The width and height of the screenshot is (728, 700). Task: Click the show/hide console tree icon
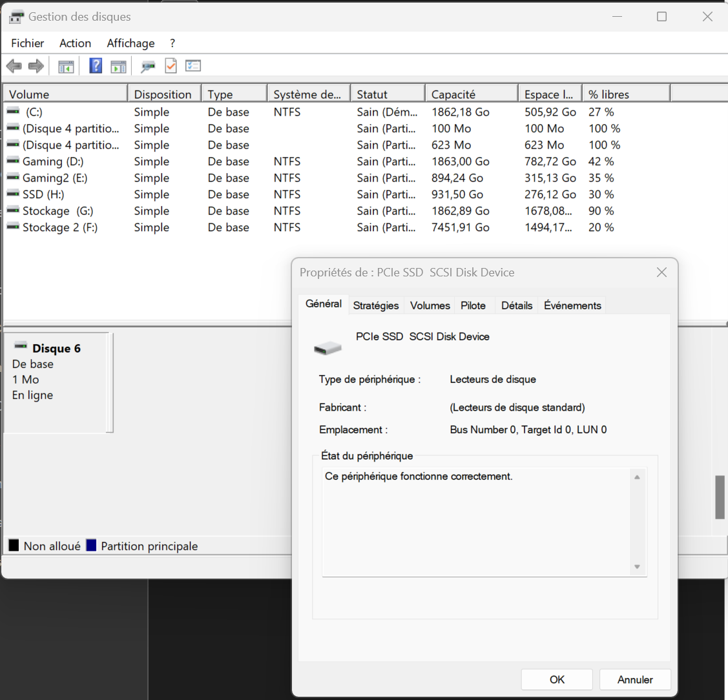[66, 66]
